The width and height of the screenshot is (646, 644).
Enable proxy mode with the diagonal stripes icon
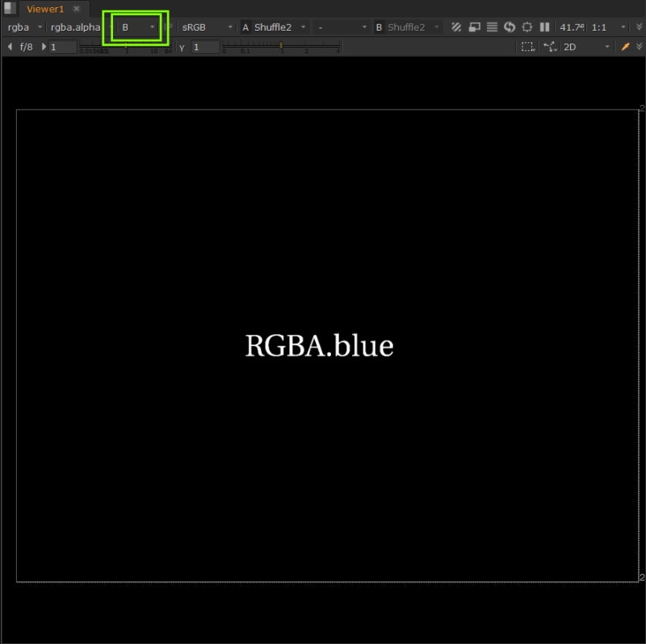(455, 27)
